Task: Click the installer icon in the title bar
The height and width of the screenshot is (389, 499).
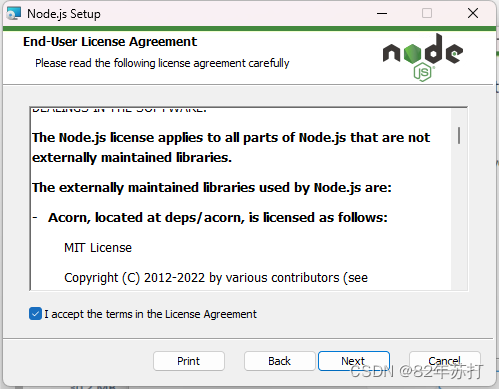Action: [x=14, y=13]
